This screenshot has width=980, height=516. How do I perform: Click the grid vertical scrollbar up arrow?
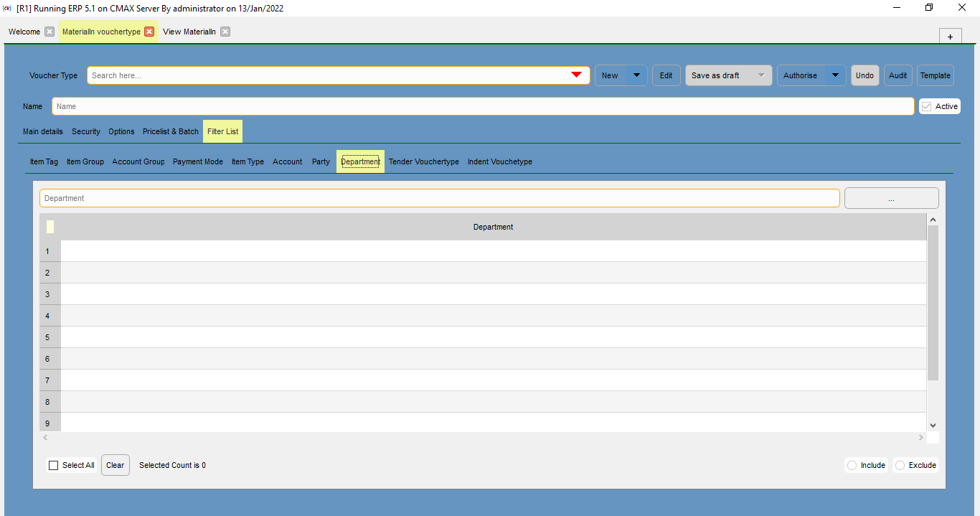click(x=933, y=220)
